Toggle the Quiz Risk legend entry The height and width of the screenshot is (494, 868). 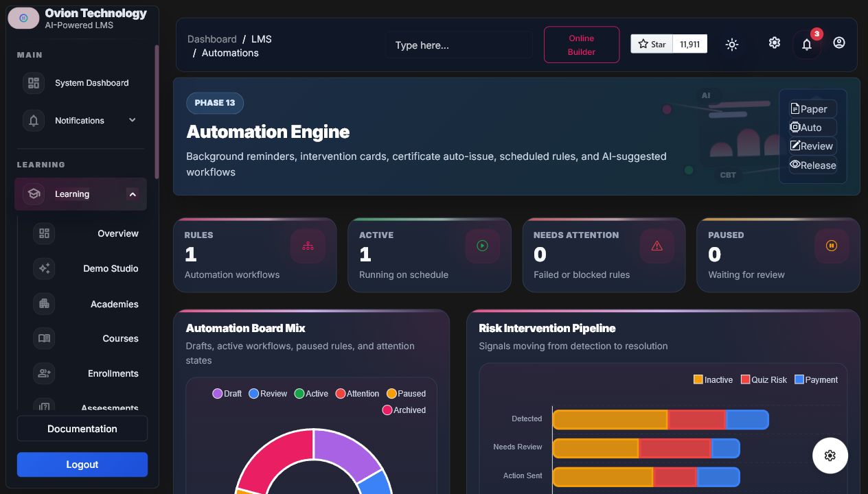[764, 379]
